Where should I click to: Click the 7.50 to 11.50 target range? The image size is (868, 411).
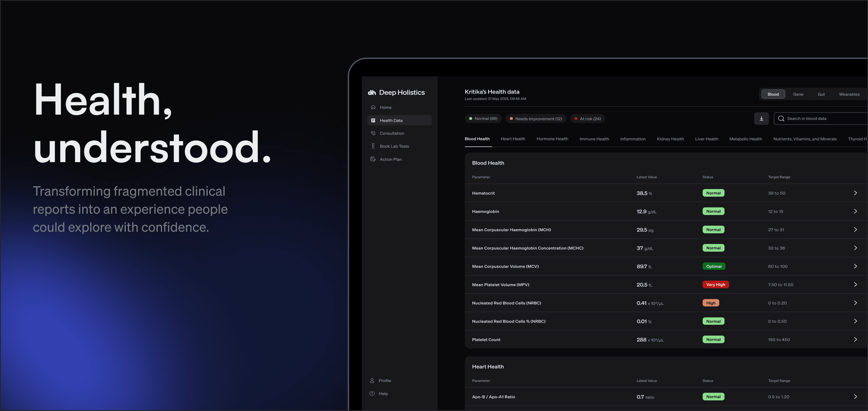780,285
